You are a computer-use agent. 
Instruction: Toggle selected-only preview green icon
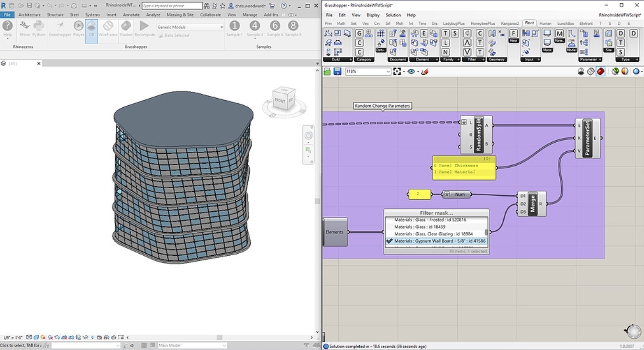(x=615, y=71)
